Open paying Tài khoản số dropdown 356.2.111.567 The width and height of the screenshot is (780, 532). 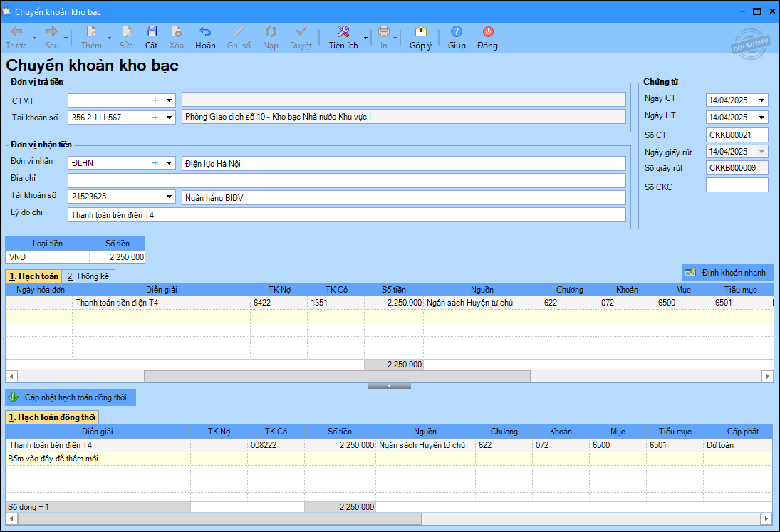(x=169, y=118)
